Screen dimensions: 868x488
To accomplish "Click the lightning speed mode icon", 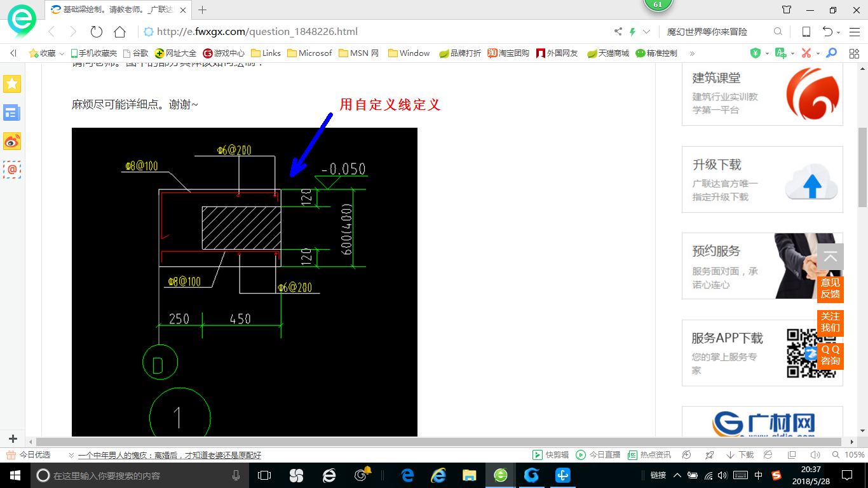I will click(x=632, y=32).
